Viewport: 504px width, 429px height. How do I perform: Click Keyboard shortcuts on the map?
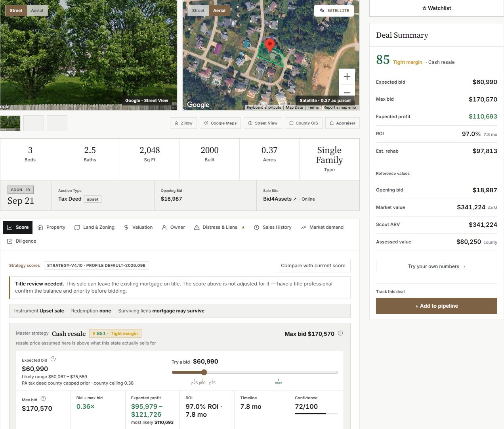tap(264, 107)
